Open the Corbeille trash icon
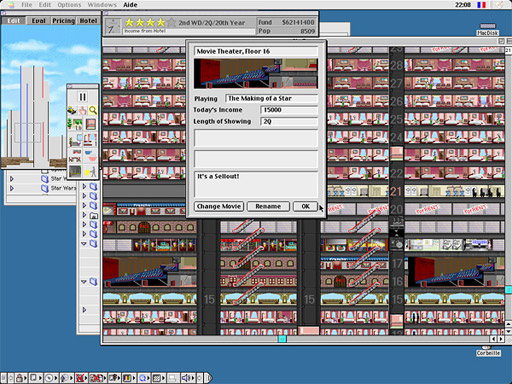 [488, 352]
